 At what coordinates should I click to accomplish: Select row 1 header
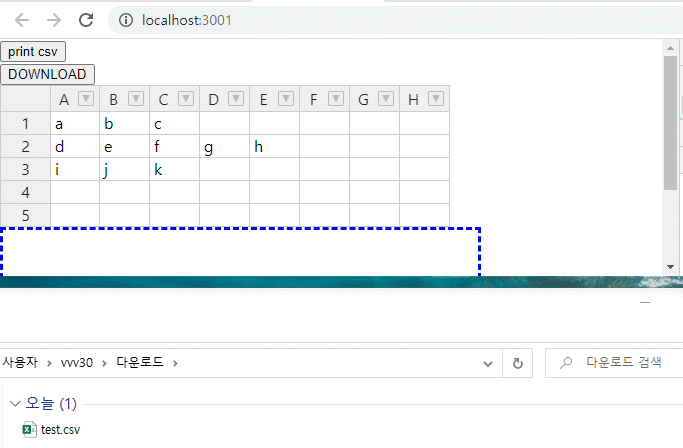[x=26, y=123]
